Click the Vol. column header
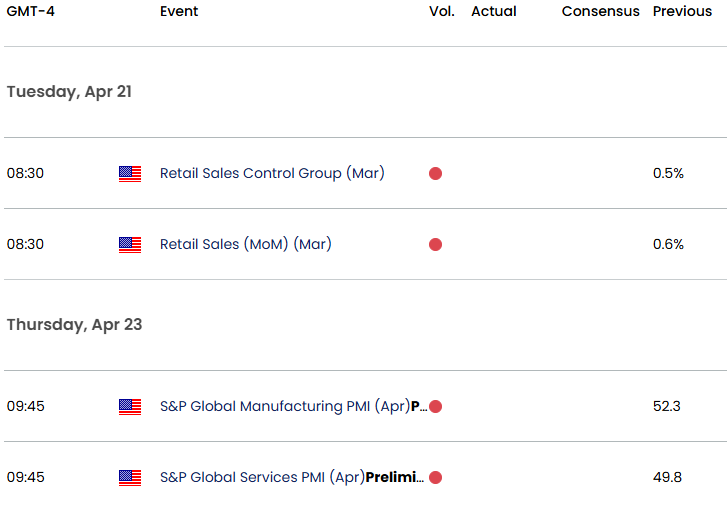 pos(442,11)
